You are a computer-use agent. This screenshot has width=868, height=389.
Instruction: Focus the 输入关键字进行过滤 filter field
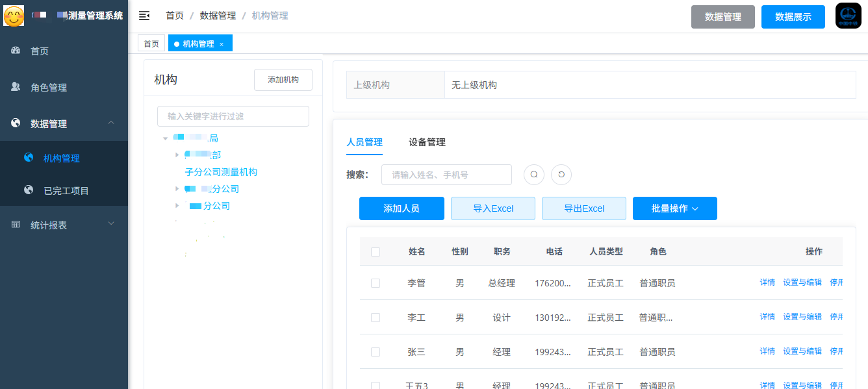point(233,116)
